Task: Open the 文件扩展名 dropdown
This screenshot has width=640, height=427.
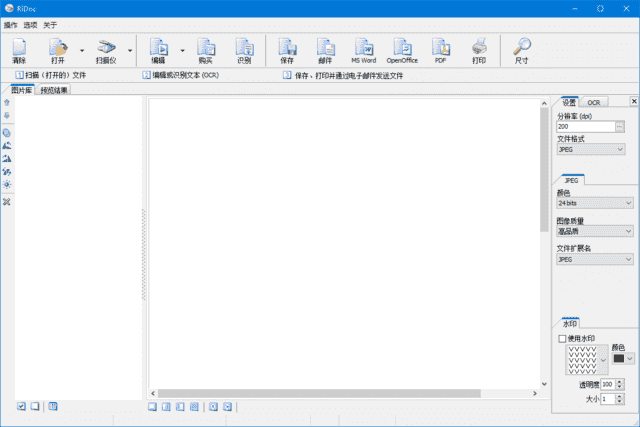Action: (595, 259)
